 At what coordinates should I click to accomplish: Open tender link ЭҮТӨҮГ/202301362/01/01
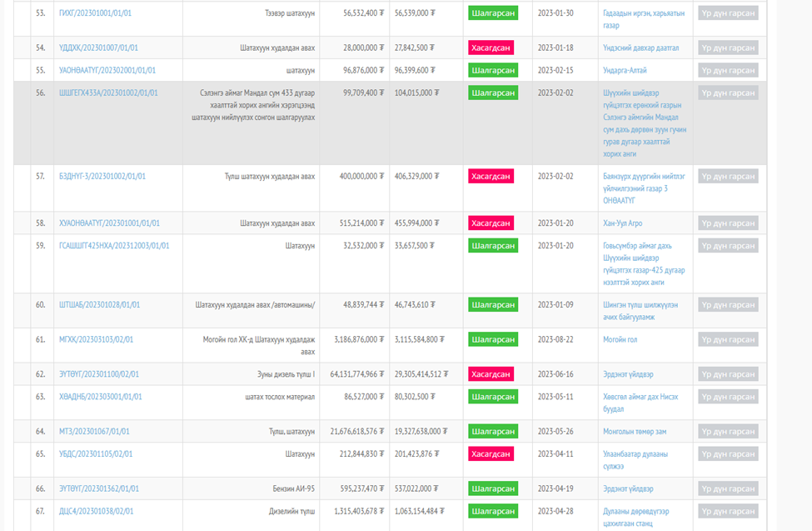point(99,488)
